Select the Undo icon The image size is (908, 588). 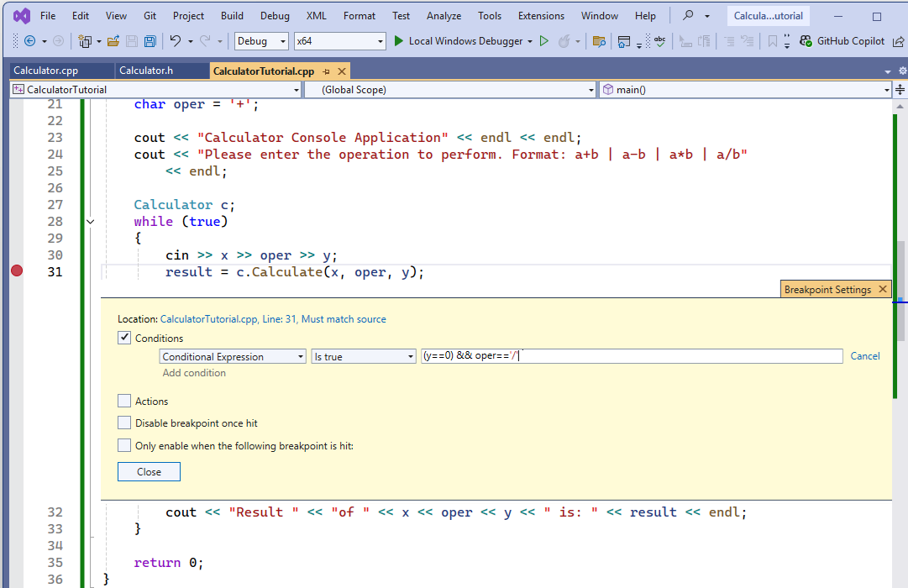coord(176,39)
